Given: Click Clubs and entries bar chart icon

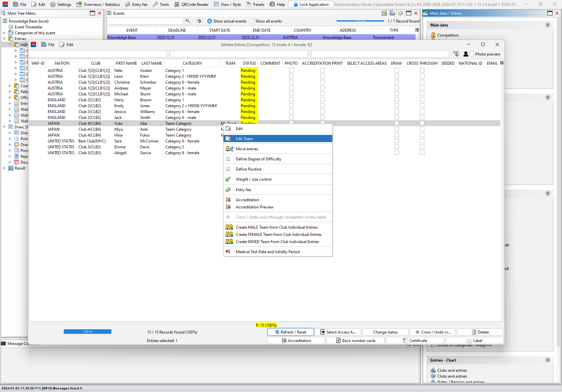Looking at the screenshot, I should [x=433, y=370].
